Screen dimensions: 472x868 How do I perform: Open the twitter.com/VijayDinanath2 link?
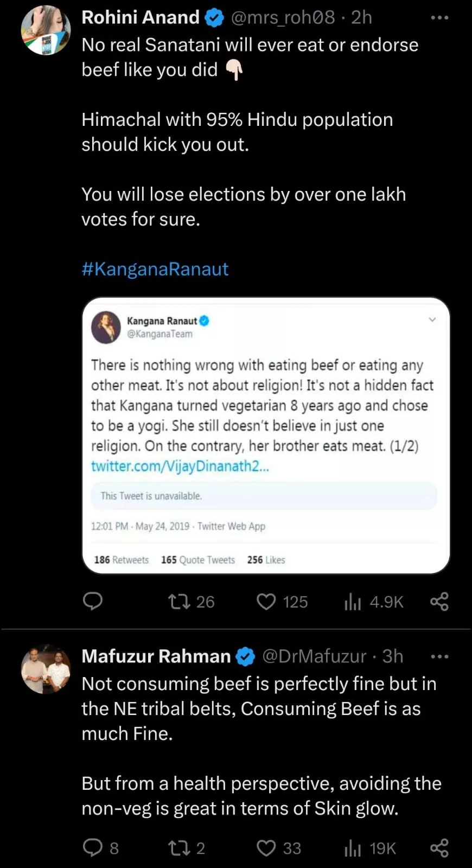click(180, 466)
